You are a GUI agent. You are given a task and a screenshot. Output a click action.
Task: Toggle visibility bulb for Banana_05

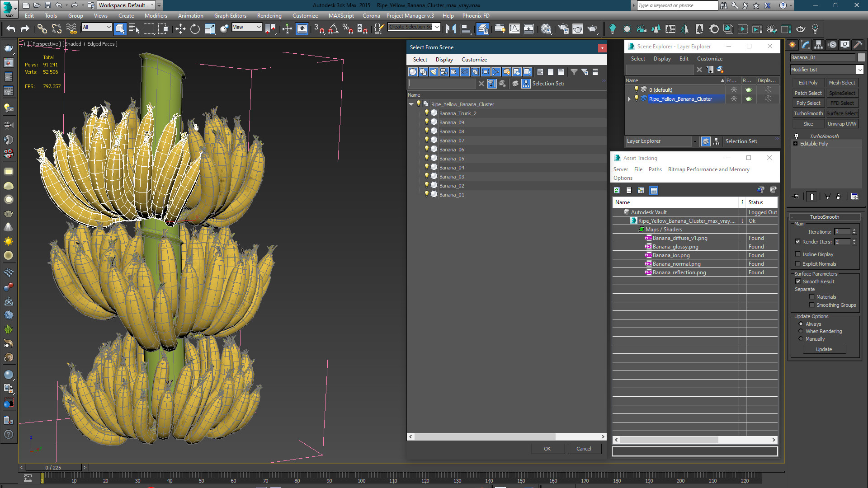pos(426,158)
